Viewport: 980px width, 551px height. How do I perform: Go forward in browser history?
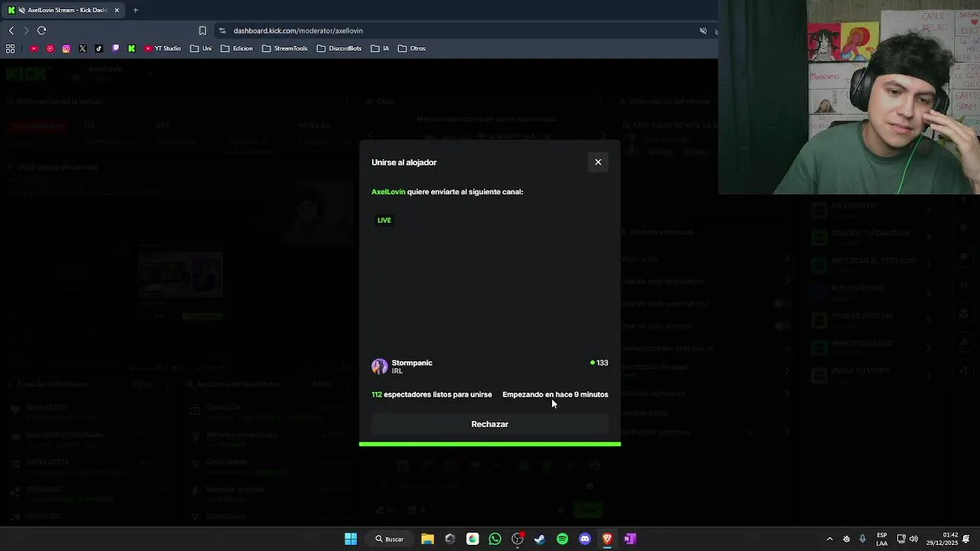pos(26,31)
